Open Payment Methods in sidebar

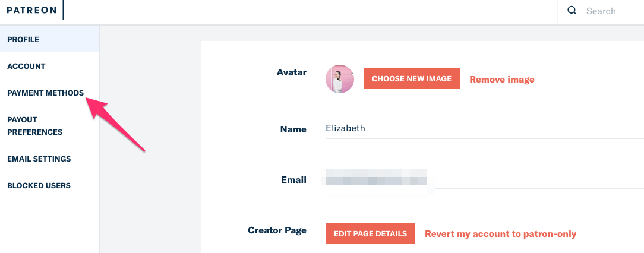click(x=45, y=93)
